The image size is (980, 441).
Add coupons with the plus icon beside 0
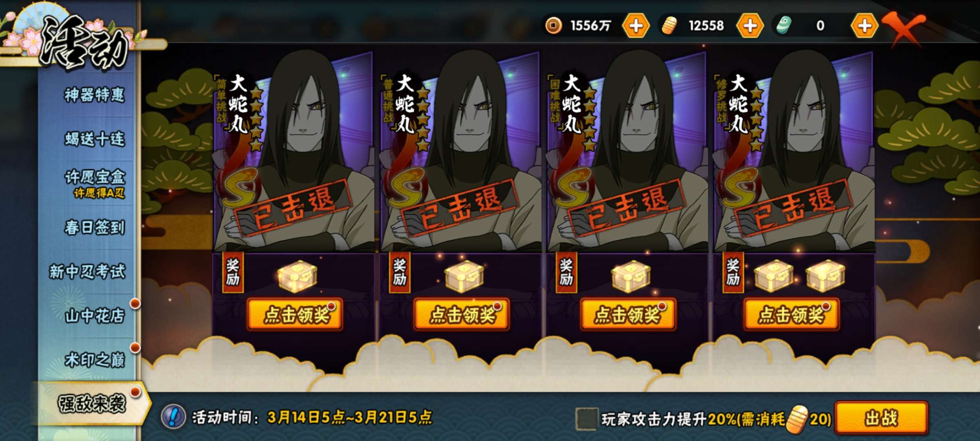[864, 26]
